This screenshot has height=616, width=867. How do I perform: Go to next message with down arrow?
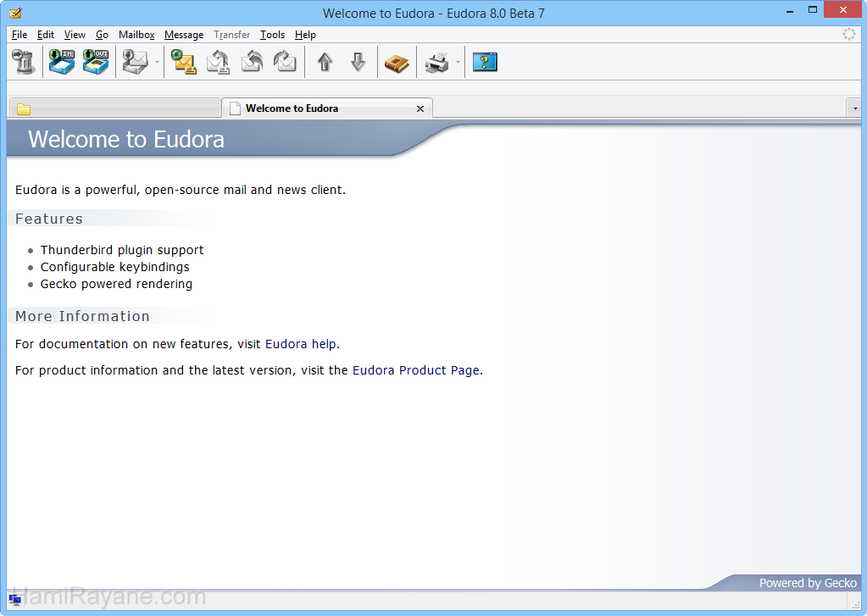tap(358, 62)
